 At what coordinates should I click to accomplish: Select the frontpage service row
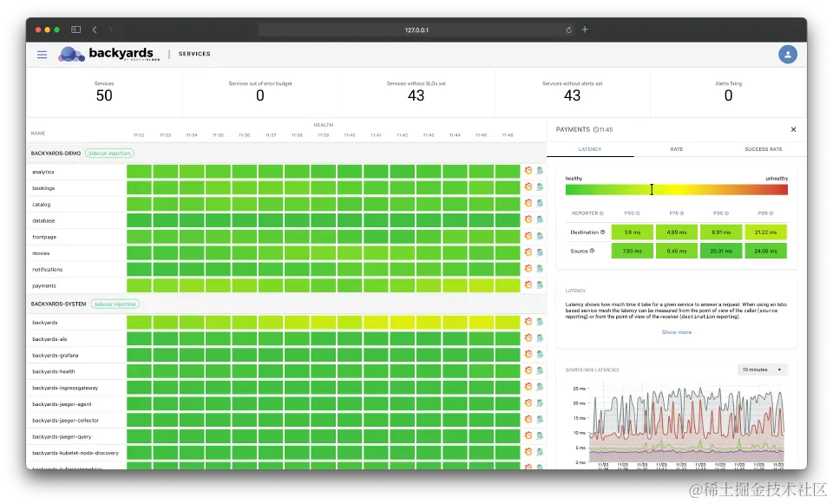coord(287,237)
